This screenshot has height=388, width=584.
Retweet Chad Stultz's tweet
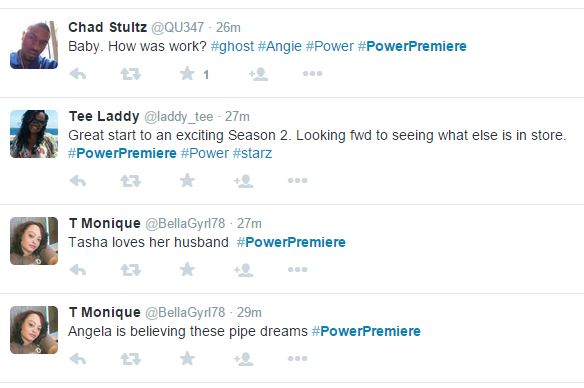(x=130, y=74)
